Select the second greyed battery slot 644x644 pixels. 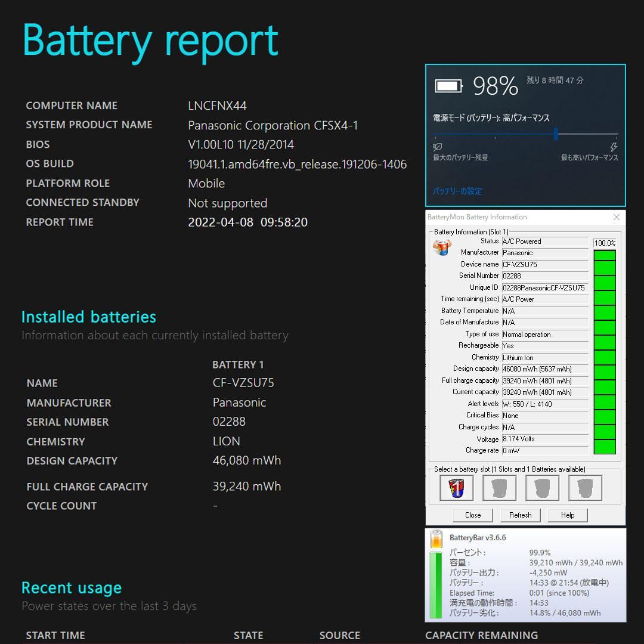tap(499, 488)
